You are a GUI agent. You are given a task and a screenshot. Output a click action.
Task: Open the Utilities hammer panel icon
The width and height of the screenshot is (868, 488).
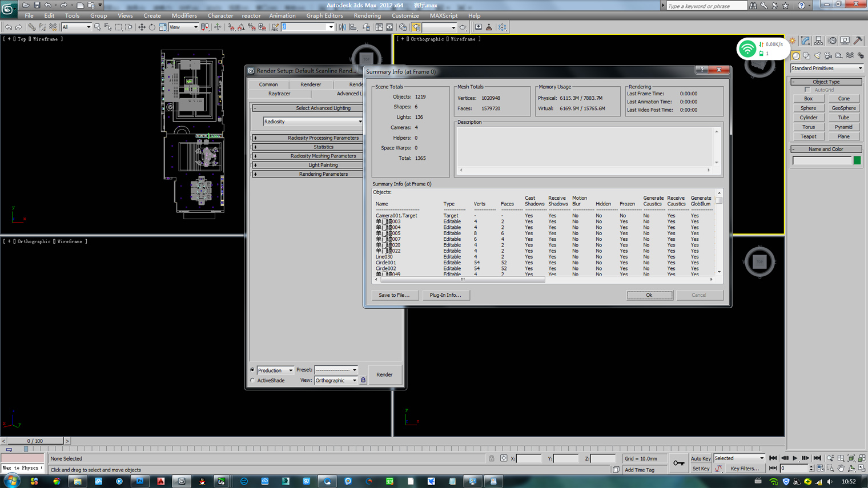click(x=858, y=41)
